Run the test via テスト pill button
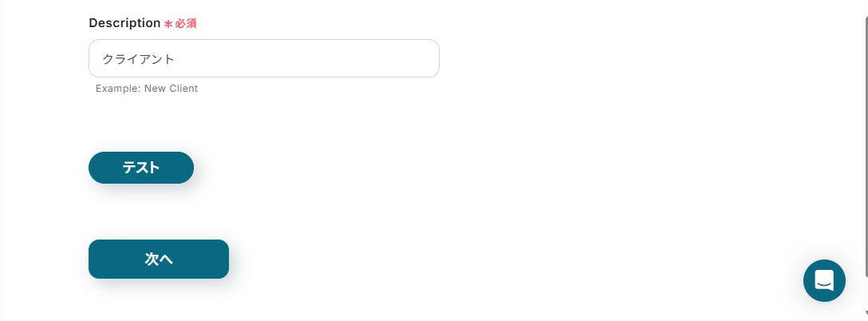Viewport: 868px width, 321px height. pos(141,168)
